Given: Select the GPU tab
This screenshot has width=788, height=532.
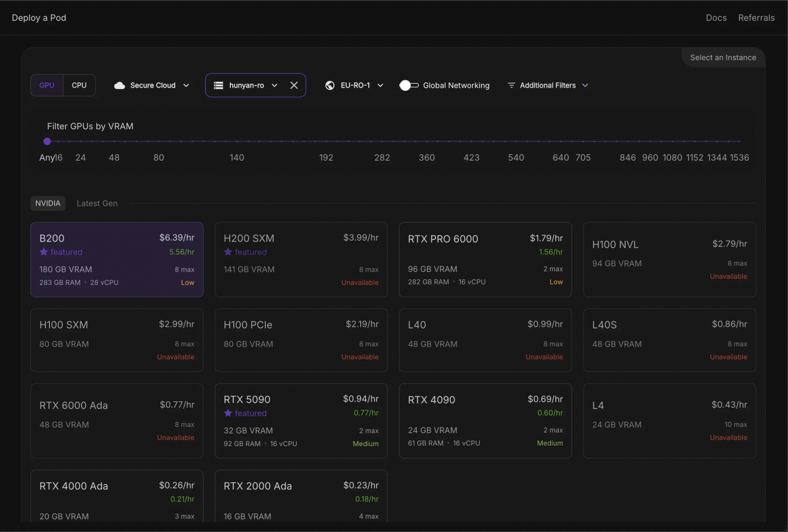Looking at the screenshot, I should (46, 85).
